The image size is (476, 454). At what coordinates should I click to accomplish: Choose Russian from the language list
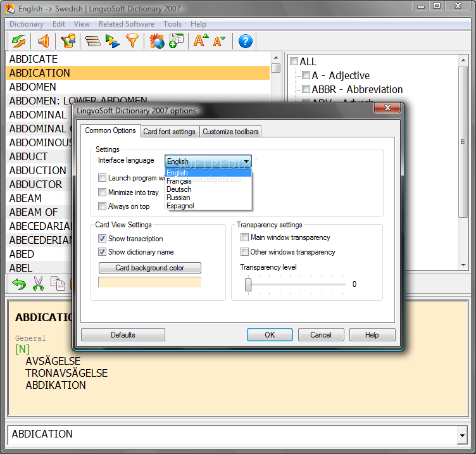point(208,198)
